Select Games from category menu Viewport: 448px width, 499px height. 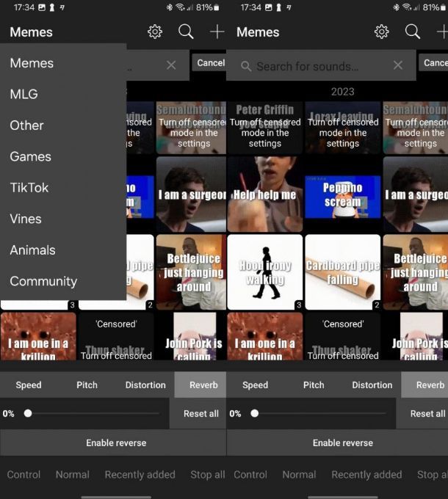point(63,156)
